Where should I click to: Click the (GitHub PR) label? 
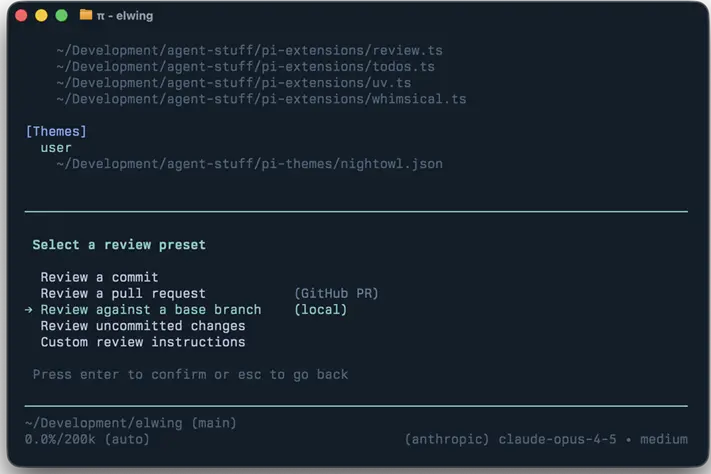coord(336,294)
